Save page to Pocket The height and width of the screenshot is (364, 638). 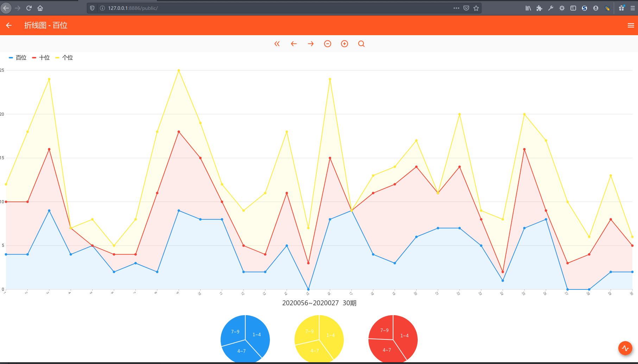(x=466, y=8)
